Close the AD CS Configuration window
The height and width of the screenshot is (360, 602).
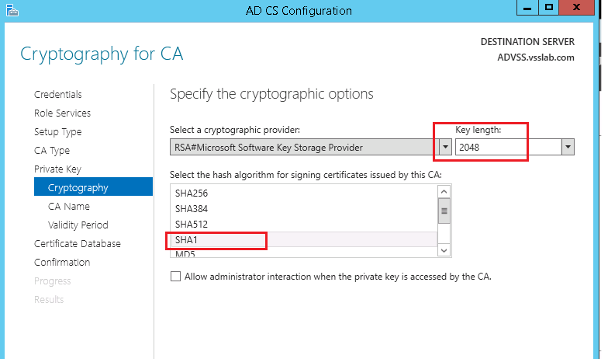click(577, 8)
